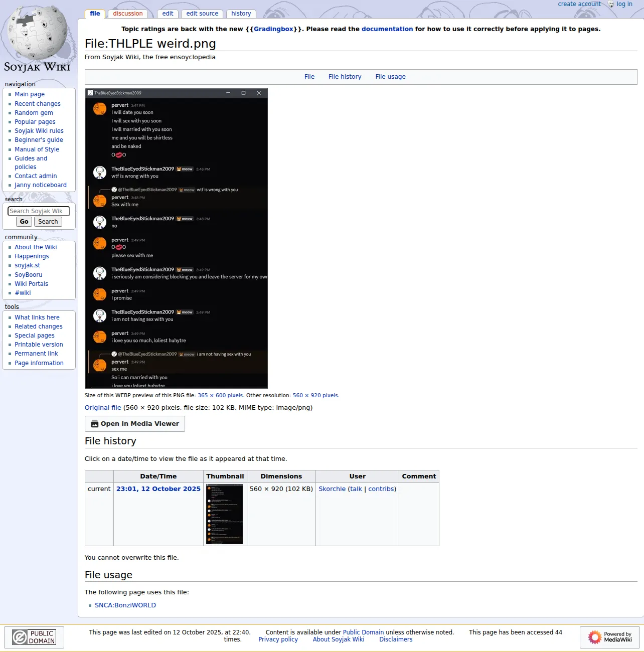Open the 'history' tab
This screenshot has height=652, width=644.
241,14
